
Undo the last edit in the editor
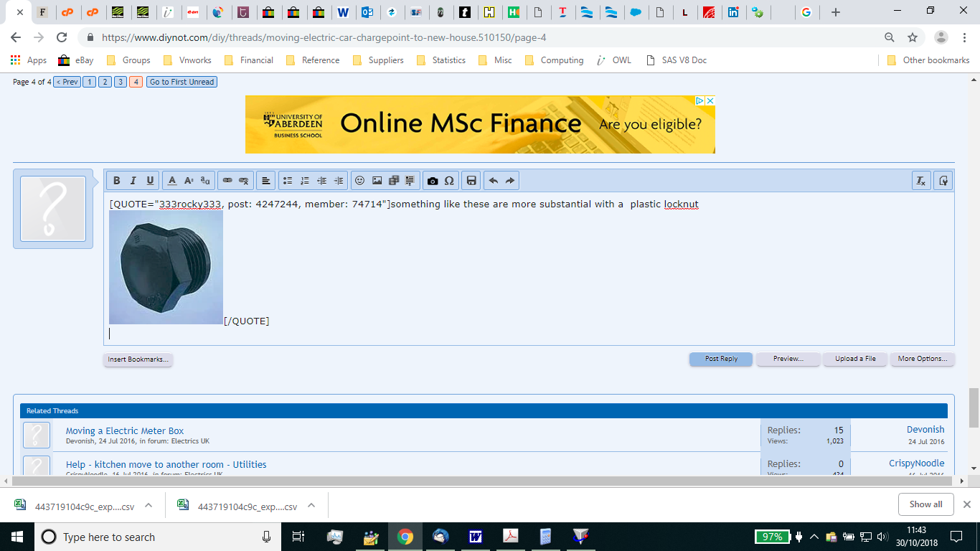494,181
